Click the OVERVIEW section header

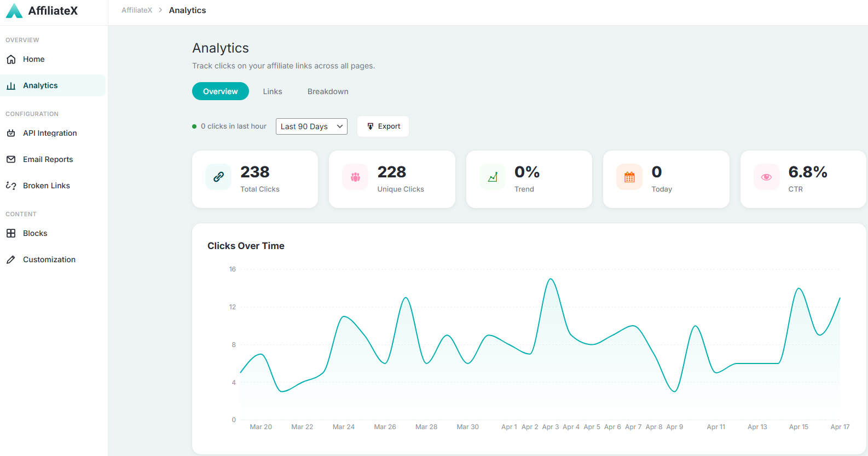click(22, 40)
